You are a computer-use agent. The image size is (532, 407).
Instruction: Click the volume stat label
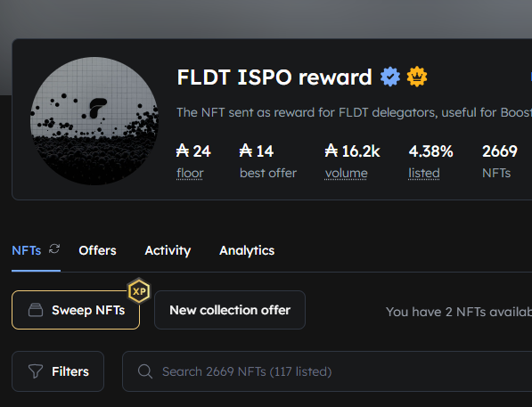[346, 174]
